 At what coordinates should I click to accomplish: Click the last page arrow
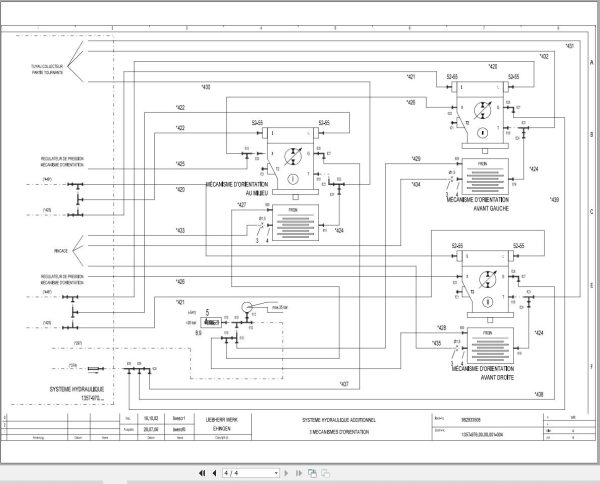click(x=299, y=473)
